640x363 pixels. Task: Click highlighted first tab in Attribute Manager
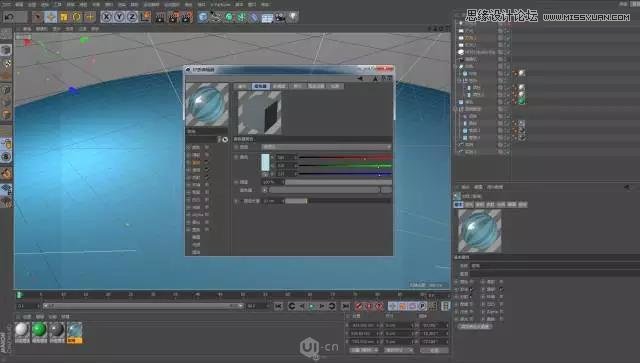(458, 204)
